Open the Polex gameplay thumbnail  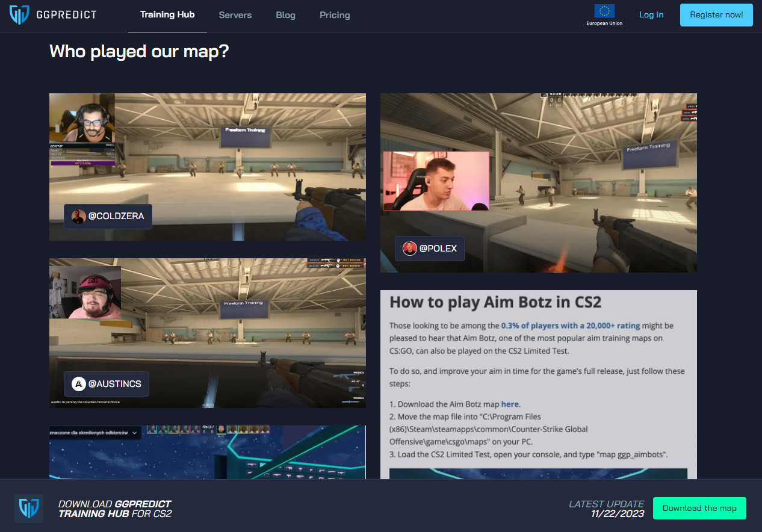[x=539, y=183]
